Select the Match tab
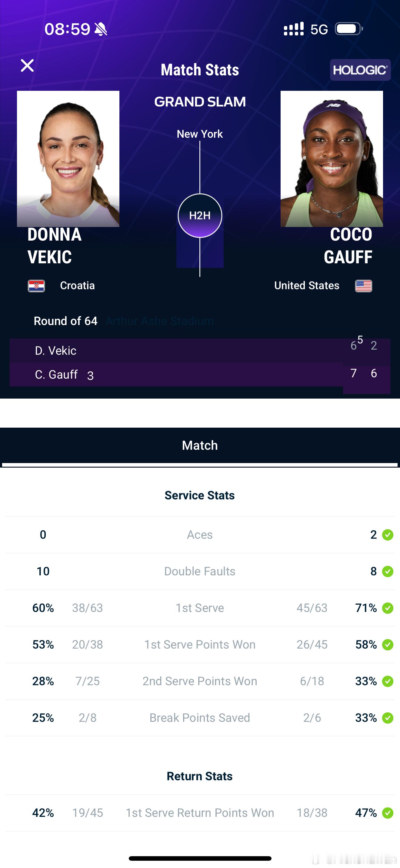400x868 pixels. click(x=200, y=446)
